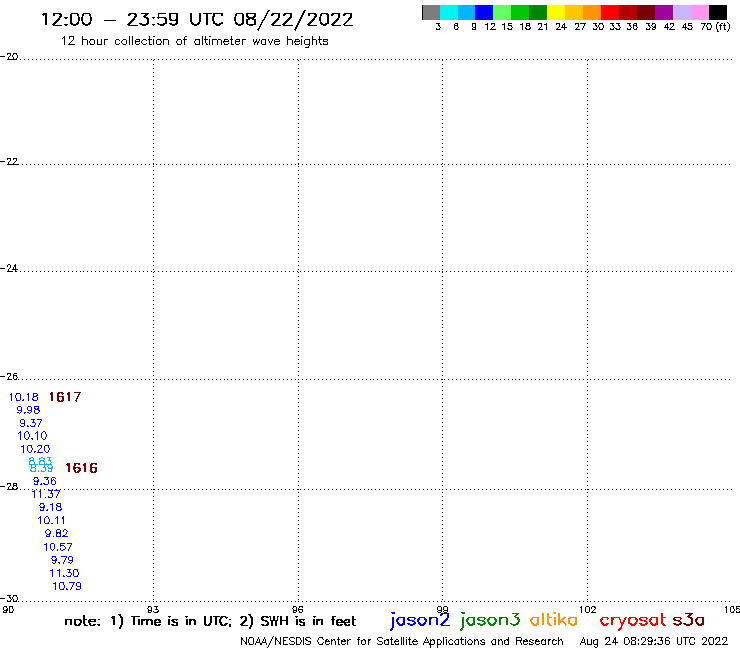Click the green jason3 legend label
The width and height of the screenshot is (740, 650).
tap(490, 620)
